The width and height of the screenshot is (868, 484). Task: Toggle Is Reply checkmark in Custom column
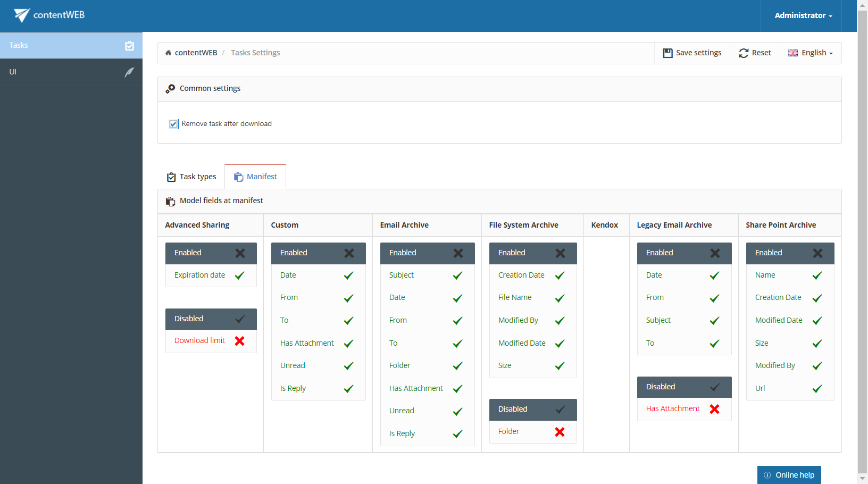point(349,389)
